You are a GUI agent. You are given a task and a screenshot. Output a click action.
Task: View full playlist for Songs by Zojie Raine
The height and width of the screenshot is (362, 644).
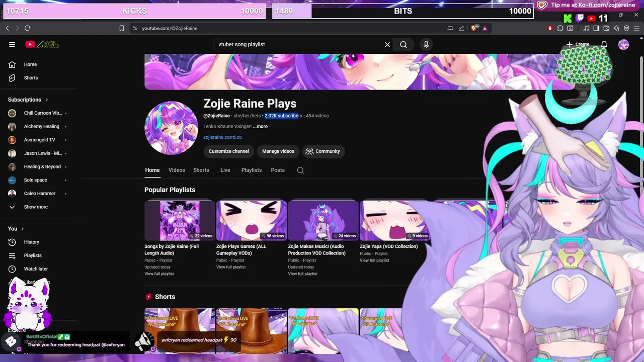pos(159,274)
